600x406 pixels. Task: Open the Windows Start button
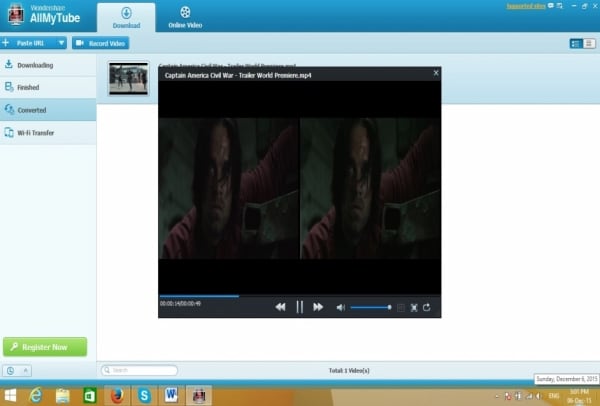pyautogui.click(x=10, y=395)
